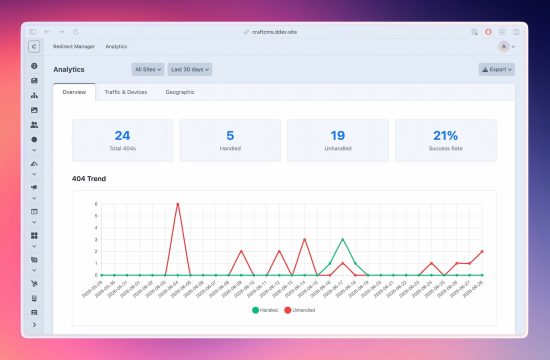Screen dimensions: 550x360
Task: Click the four-squares grid icon in sidebar
Action: [34, 235]
